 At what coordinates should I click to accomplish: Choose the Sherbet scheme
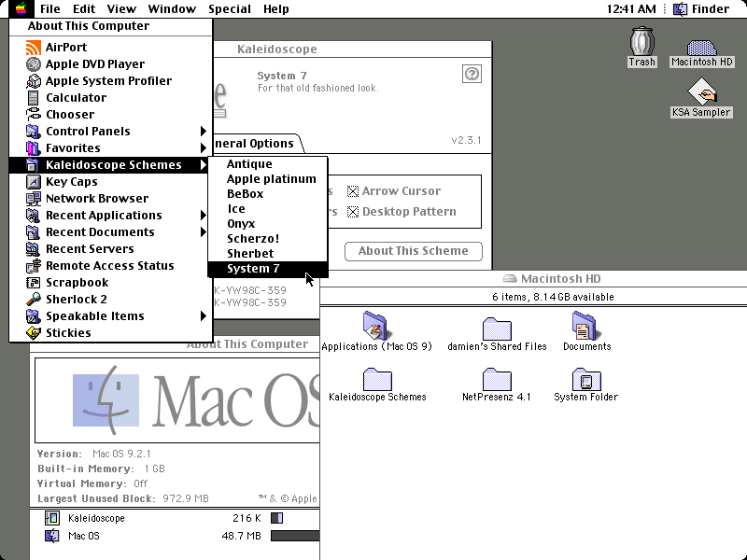point(268,254)
